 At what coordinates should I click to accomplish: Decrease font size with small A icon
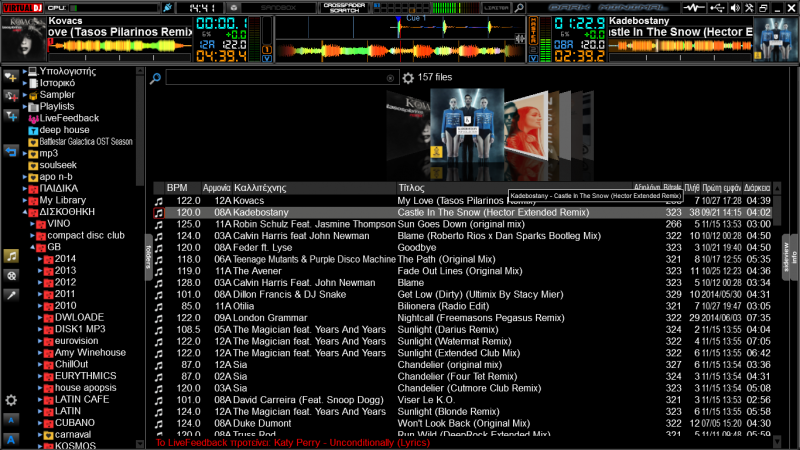point(11,420)
